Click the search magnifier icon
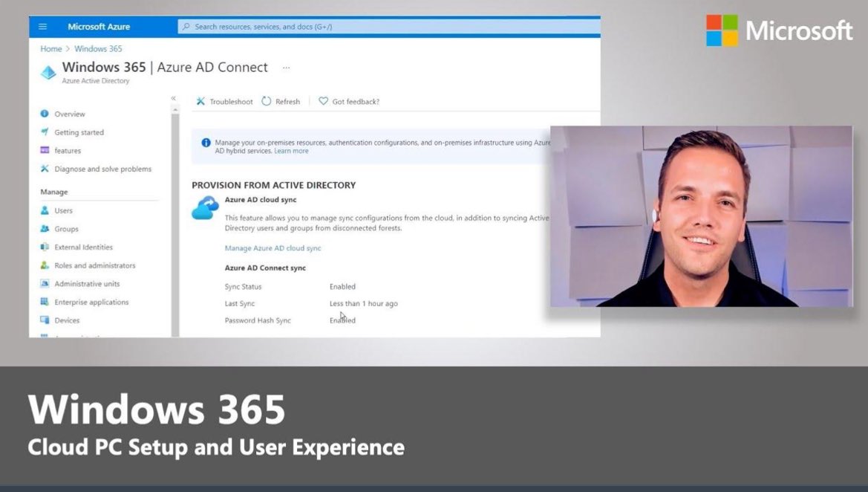 [186, 27]
